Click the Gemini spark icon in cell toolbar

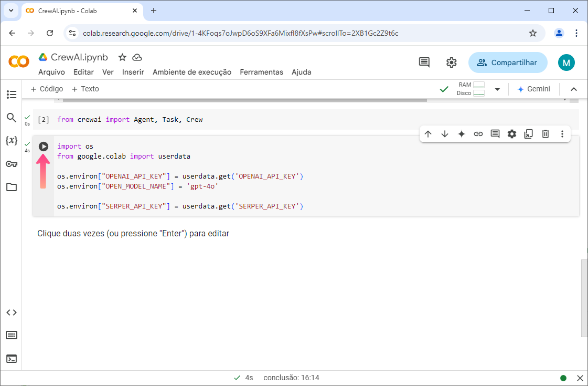coord(462,134)
